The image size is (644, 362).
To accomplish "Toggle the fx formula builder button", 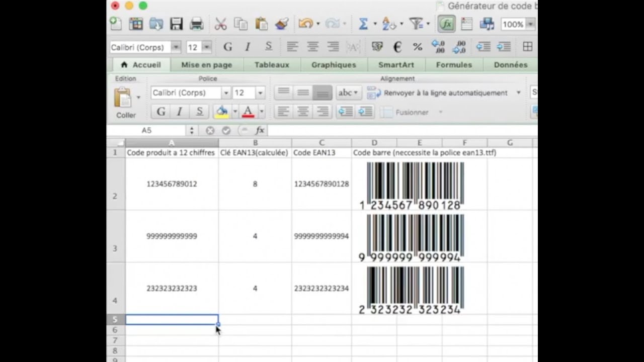I will coord(446,24).
